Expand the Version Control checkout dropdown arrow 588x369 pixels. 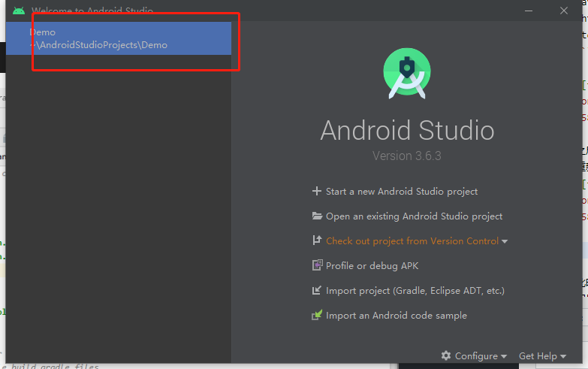point(505,242)
